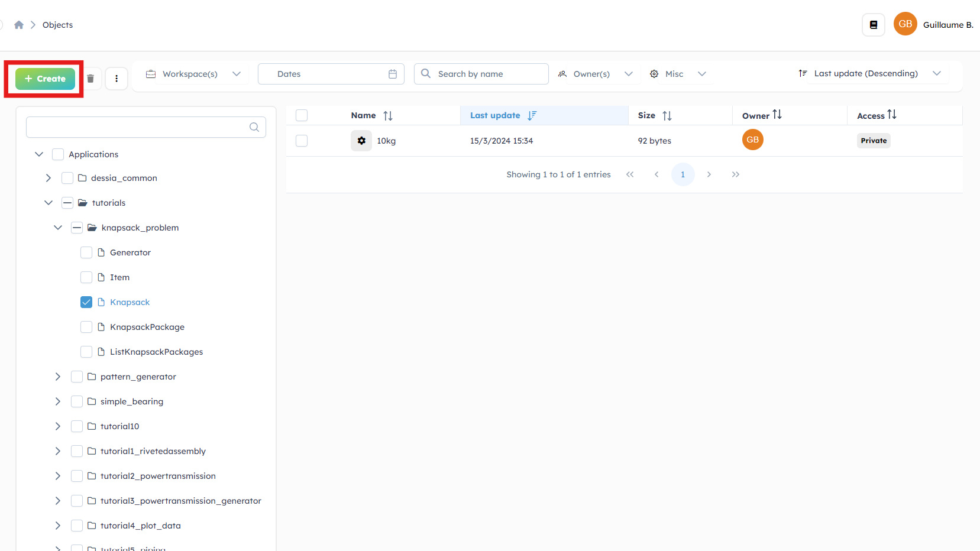
Task: Expand the dessia_common folder
Action: click(x=48, y=178)
